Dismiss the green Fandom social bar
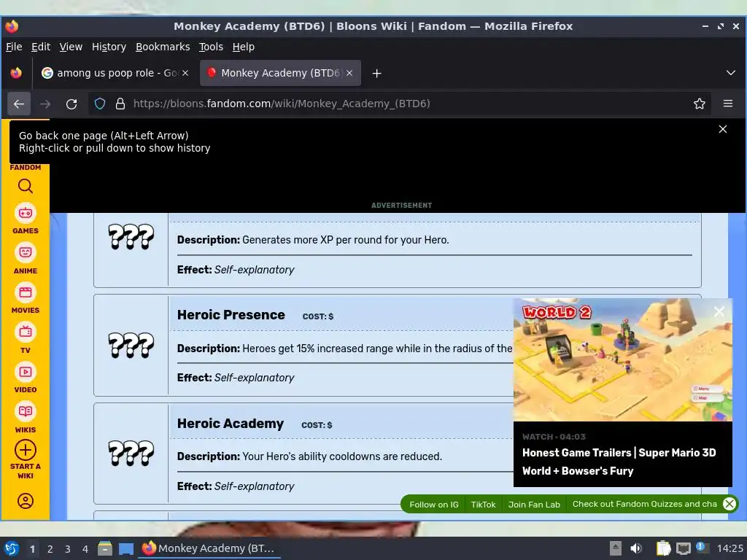747x560 pixels. [729, 504]
